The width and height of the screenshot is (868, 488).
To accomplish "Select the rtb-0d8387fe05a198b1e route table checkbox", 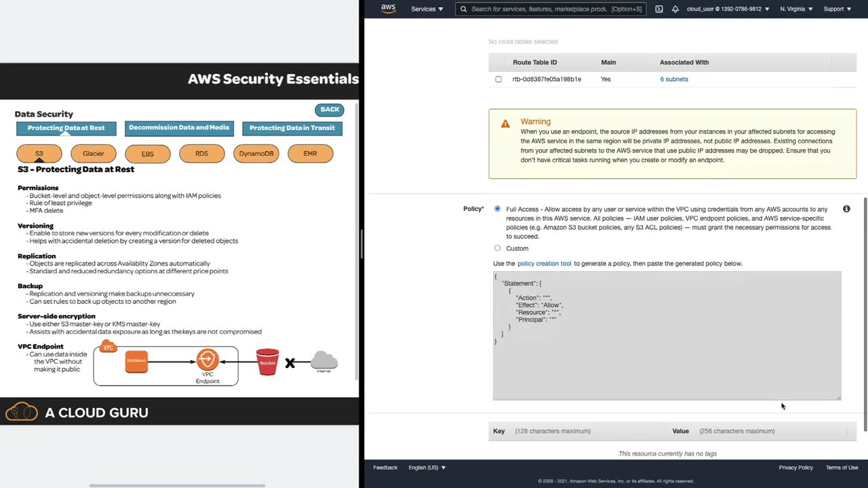I will (498, 79).
